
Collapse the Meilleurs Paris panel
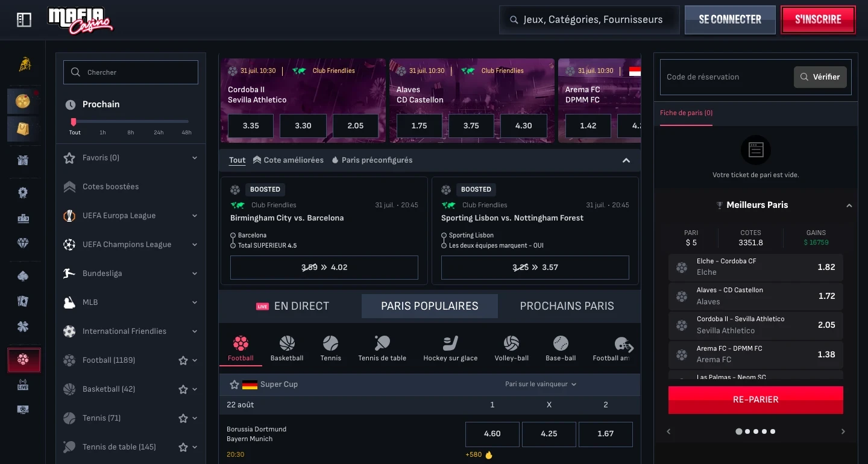849,205
